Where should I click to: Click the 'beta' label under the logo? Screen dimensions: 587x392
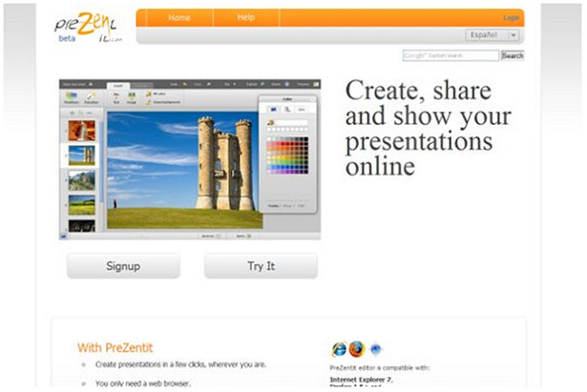pyautogui.click(x=67, y=38)
